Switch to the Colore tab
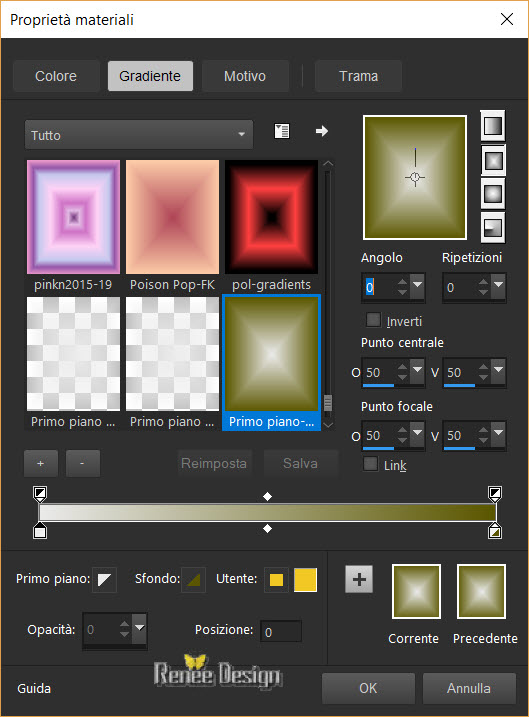Image resolution: width=529 pixels, height=717 pixels. pos(56,76)
